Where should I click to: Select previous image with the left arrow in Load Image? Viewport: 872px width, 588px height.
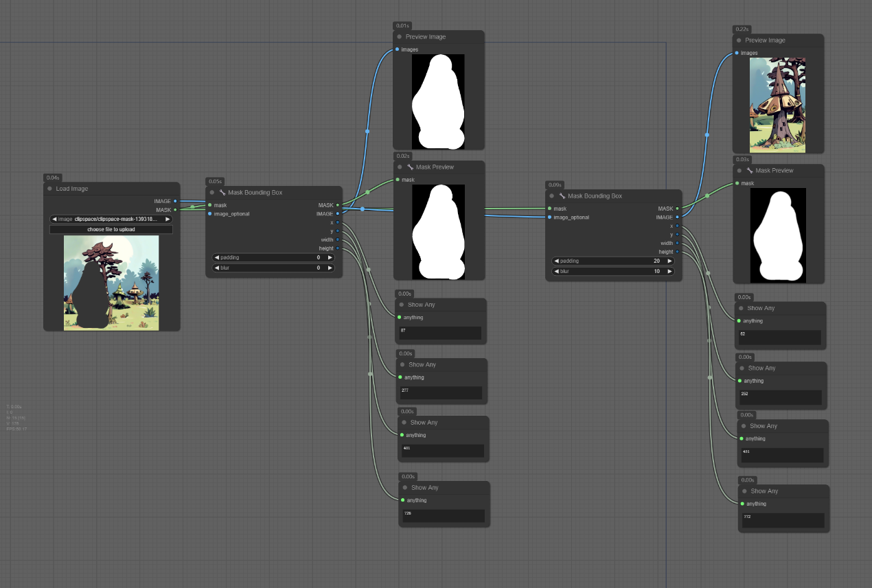tap(54, 219)
